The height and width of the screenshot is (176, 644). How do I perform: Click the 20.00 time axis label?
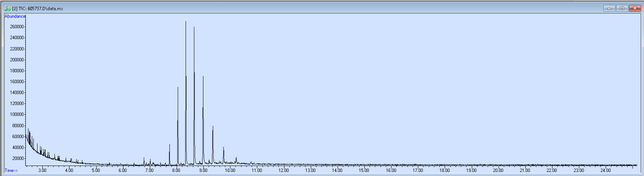tap(498, 170)
